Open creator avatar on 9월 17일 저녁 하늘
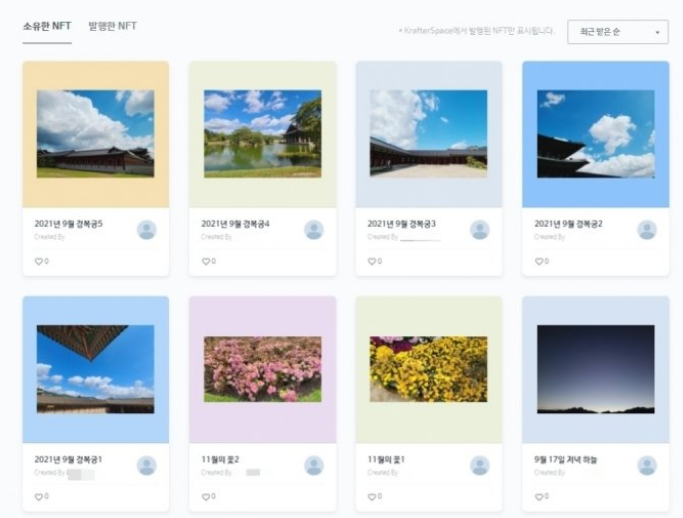 [647, 465]
